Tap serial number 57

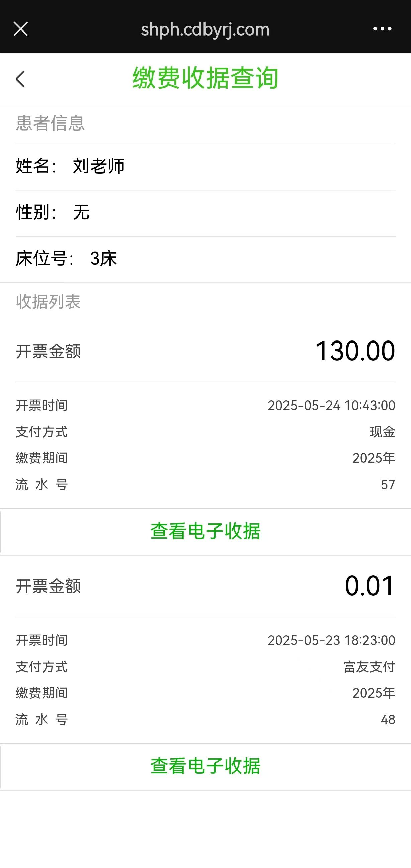pos(388,485)
